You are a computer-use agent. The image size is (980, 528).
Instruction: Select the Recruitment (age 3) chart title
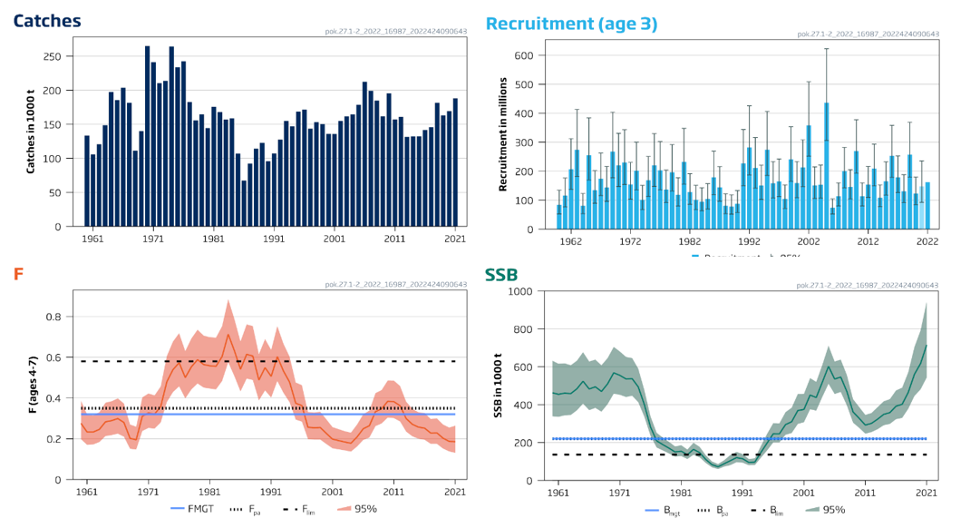click(571, 24)
